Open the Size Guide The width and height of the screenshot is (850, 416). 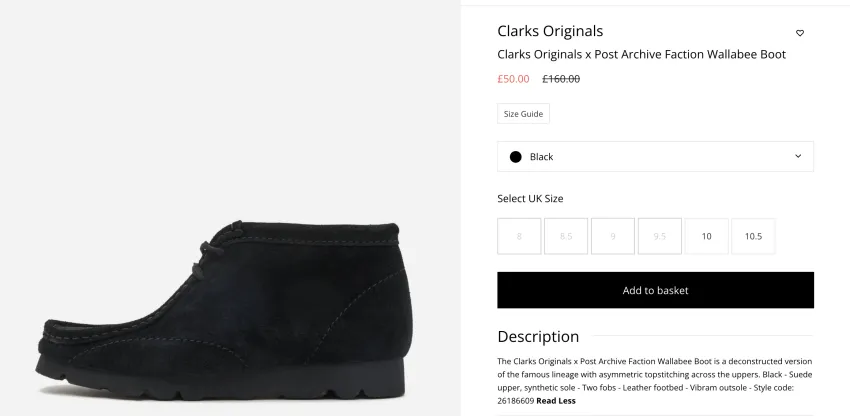[523, 114]
